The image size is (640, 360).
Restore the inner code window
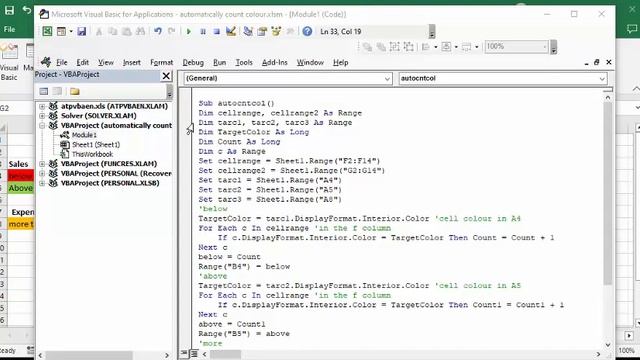[x=597, y=62]
